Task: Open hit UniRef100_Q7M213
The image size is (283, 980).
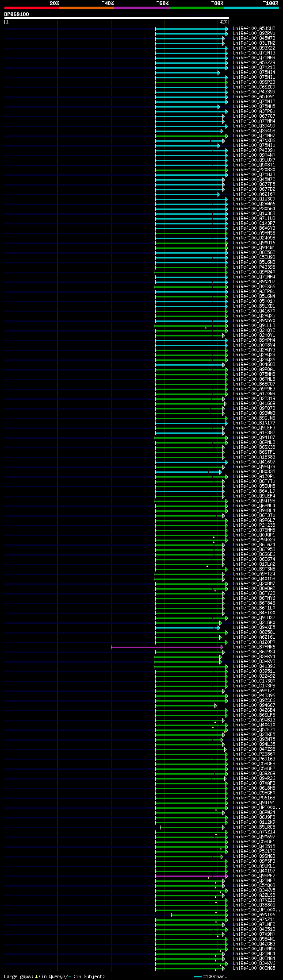Action: point(254,67)
